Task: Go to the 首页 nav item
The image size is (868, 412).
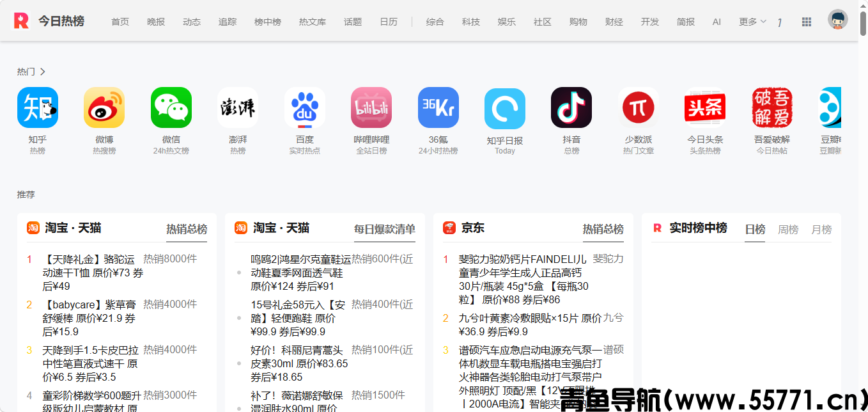Action: [120, 22]
